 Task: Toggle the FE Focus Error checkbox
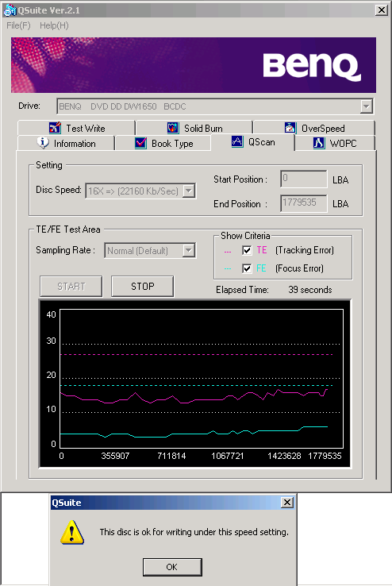247,268
